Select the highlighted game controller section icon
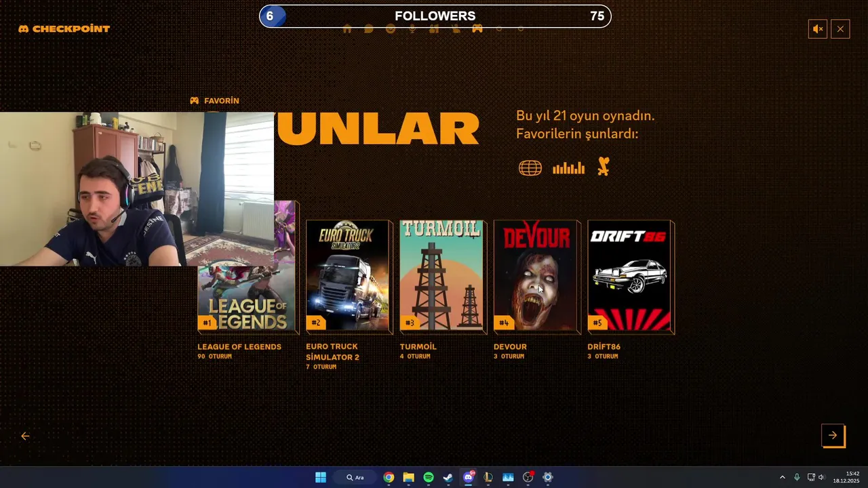Screen dimensions: 868x488 (x=477, y=28)
